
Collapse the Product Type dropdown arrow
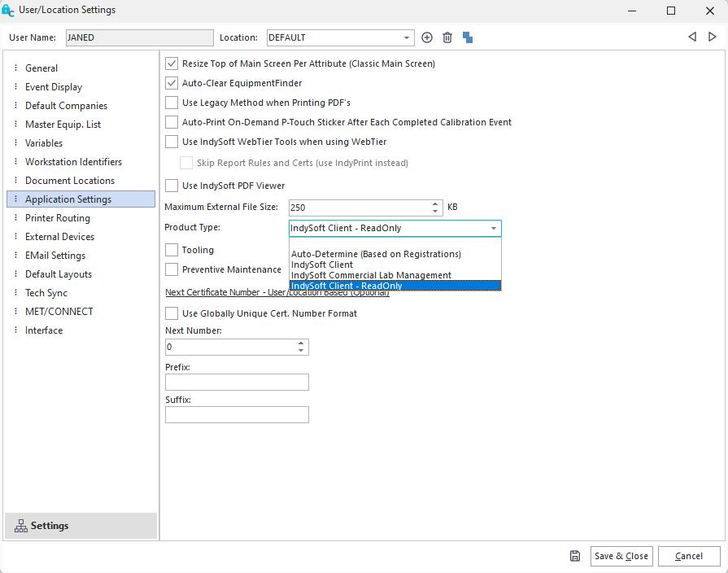tap(494, 228)
